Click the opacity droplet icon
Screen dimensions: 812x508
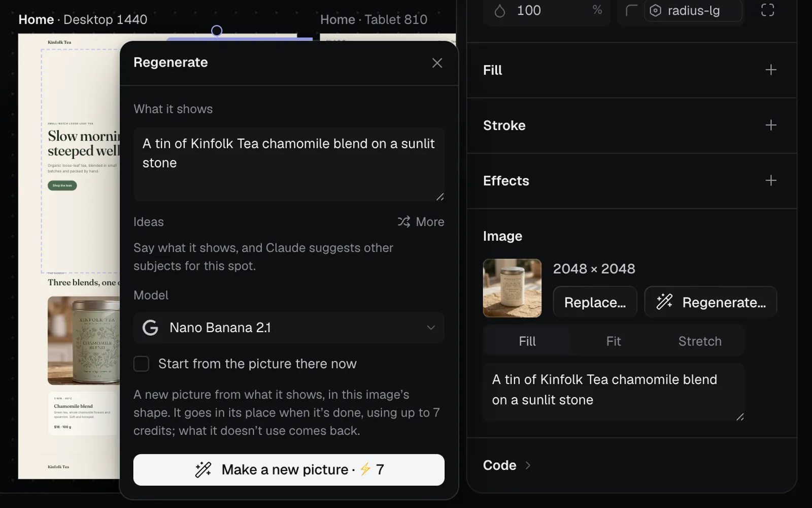click(x=500, y=11)
